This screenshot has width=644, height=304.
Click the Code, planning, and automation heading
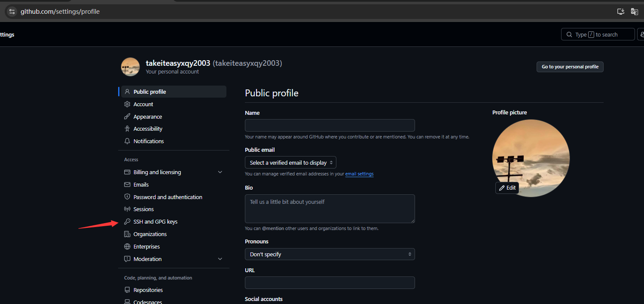tap(158, 278)
